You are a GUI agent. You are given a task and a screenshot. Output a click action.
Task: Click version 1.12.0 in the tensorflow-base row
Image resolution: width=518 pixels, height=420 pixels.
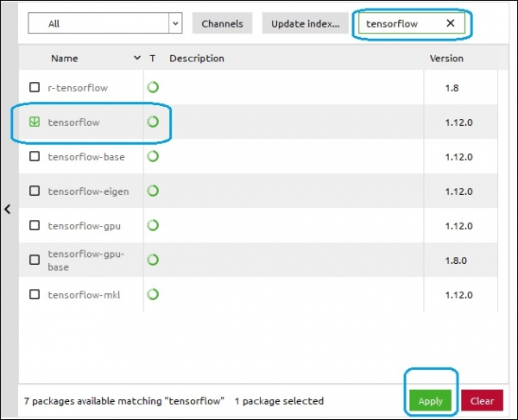(x=458, y=157)
